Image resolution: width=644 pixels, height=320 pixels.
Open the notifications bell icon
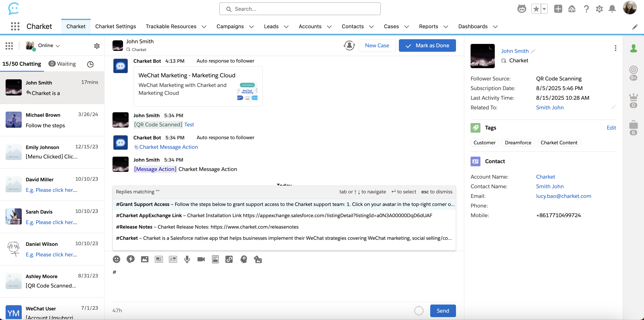612,9
